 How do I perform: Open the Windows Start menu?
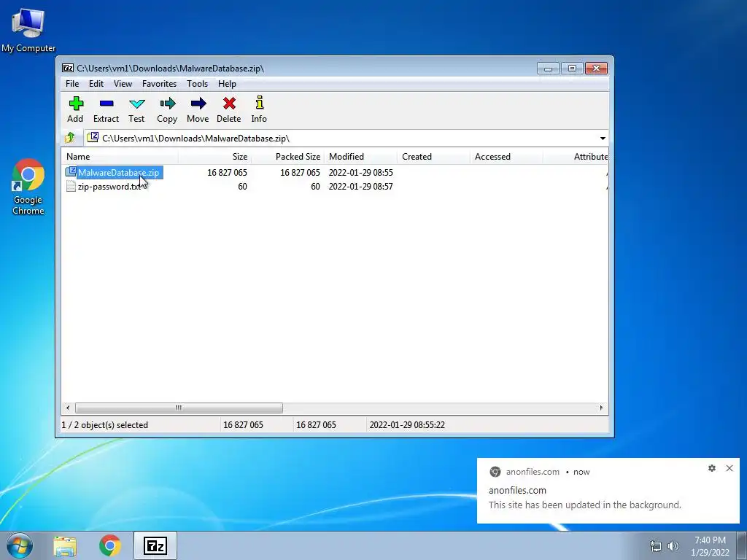[20, 545]
